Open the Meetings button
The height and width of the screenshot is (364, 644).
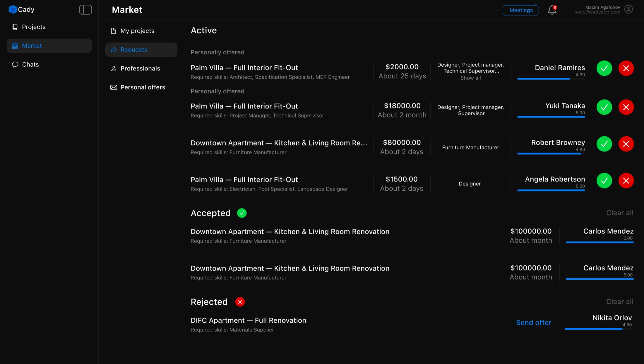(x=521, y=10)
